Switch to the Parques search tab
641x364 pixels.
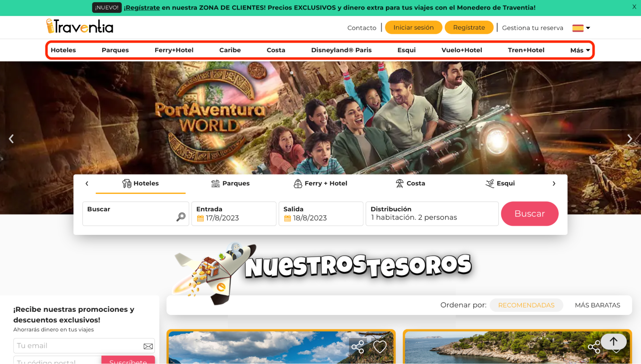230,184
